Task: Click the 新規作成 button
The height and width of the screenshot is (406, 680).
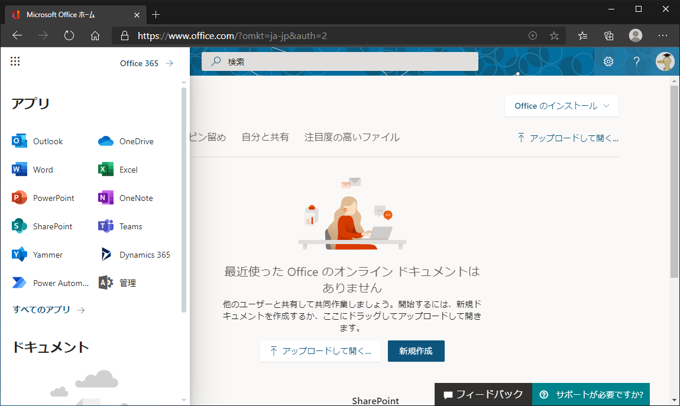Action: click(416, 351)
